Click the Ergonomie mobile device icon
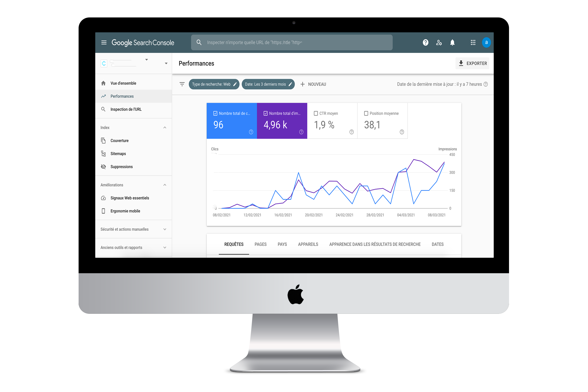This screenshot has width=588, height=392. [x=103, y=211]
